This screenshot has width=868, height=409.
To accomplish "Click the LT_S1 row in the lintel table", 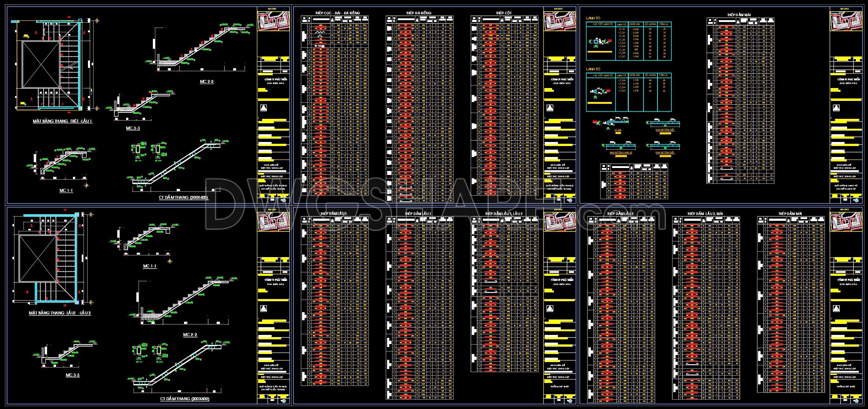I will click(621, 29).
